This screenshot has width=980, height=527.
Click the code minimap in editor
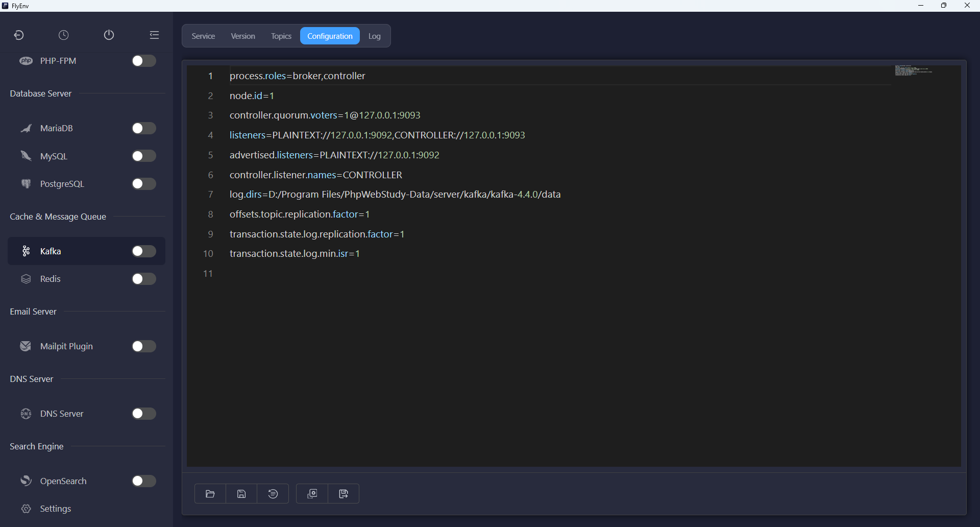[x=914, y=70]
